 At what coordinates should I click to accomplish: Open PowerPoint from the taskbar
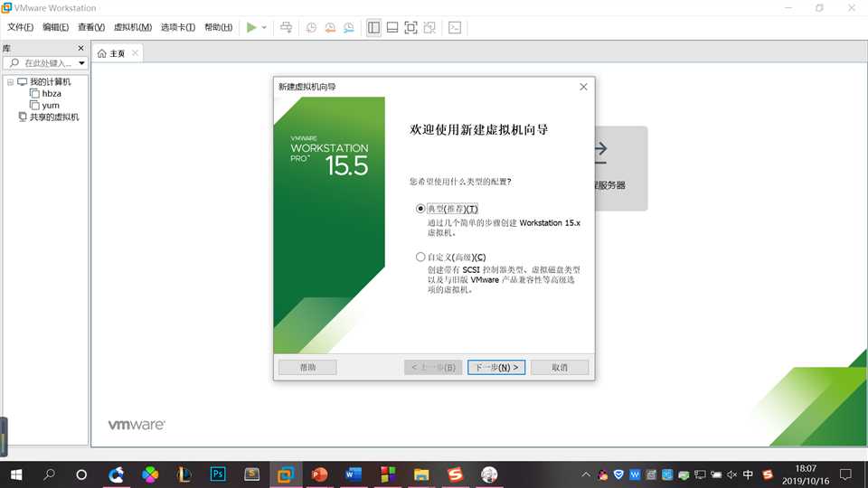(x=319, y=474)
